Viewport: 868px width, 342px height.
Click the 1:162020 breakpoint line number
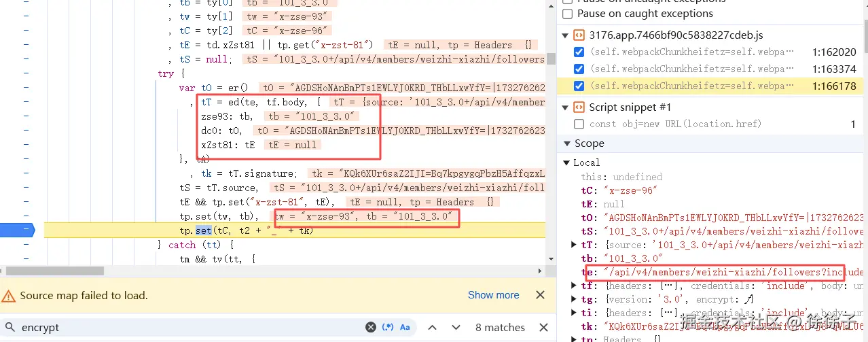click(834, 52)
